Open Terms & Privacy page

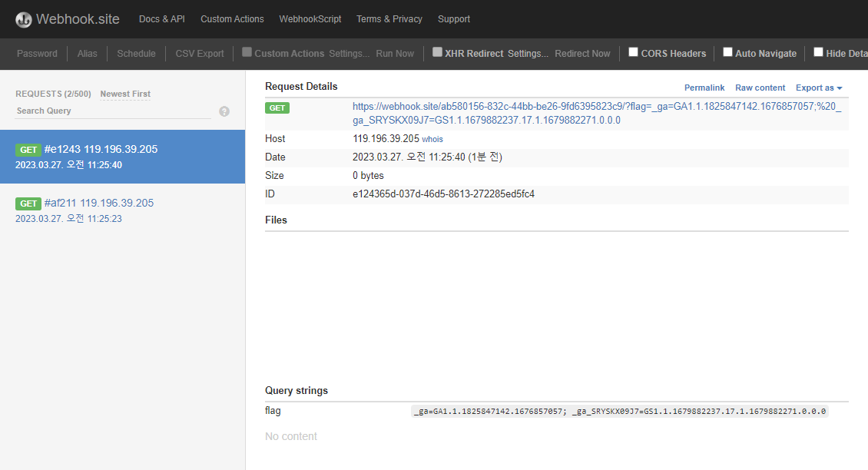click(389, 19)
